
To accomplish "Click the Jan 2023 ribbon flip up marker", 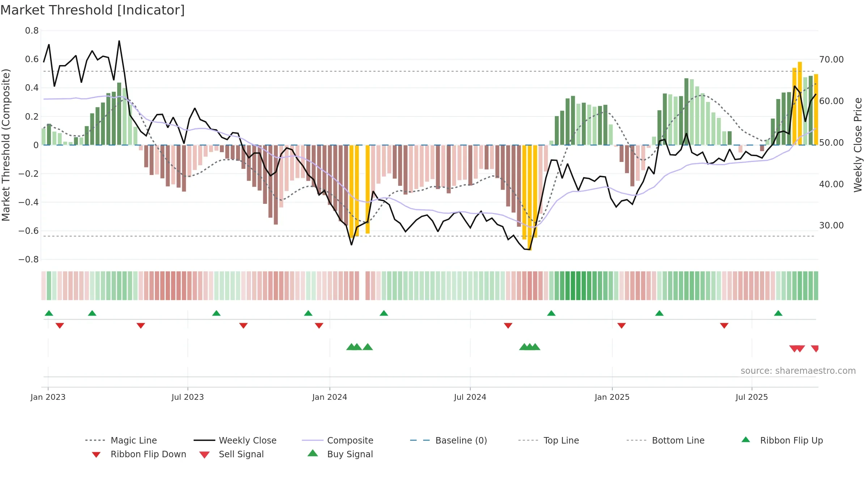I will [49, 313].
